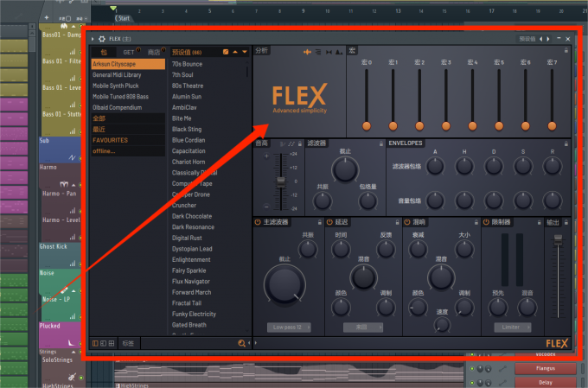Switch to GET tab

(x=129, y=52)
